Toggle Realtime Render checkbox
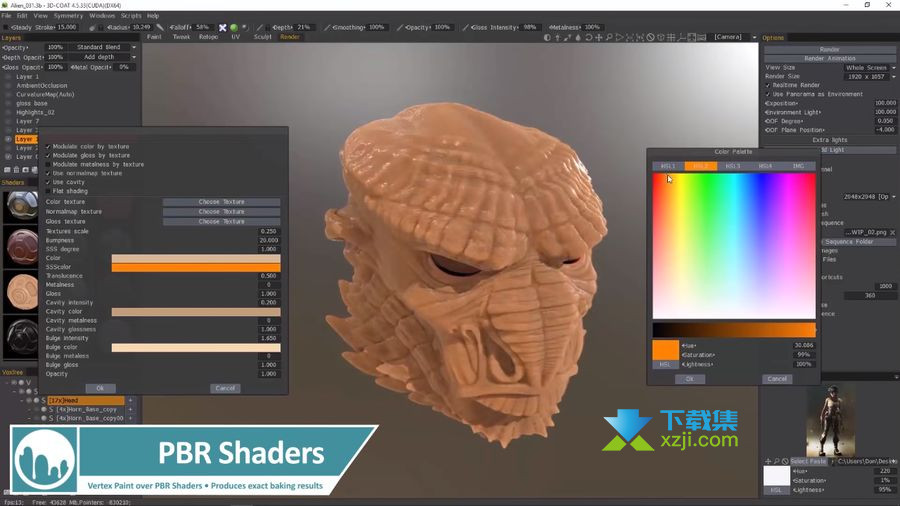 [768, 85]
